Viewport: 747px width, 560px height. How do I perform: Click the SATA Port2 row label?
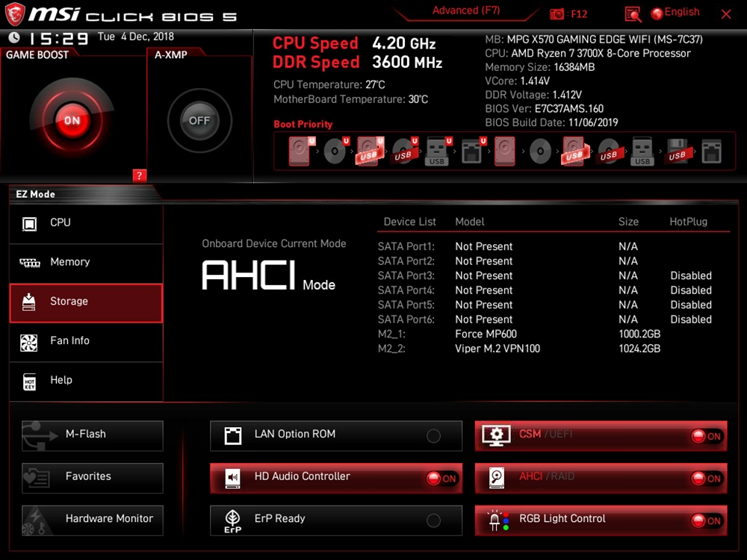pyautogui.click(x=406, y=261)
